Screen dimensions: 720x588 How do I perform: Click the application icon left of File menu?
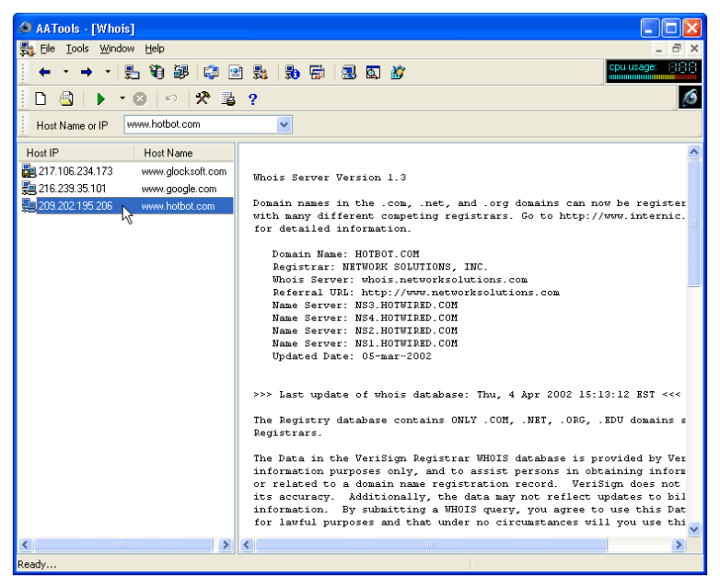[x=27, y=49]
